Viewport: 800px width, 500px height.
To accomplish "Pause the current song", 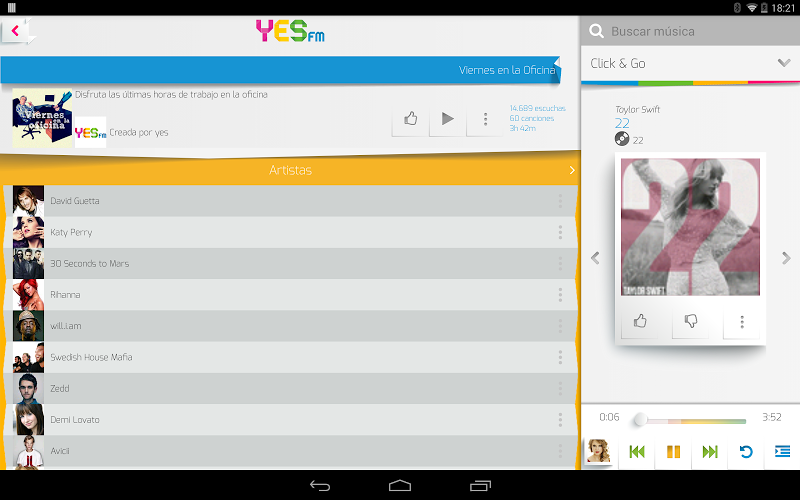I will (673, 452).
